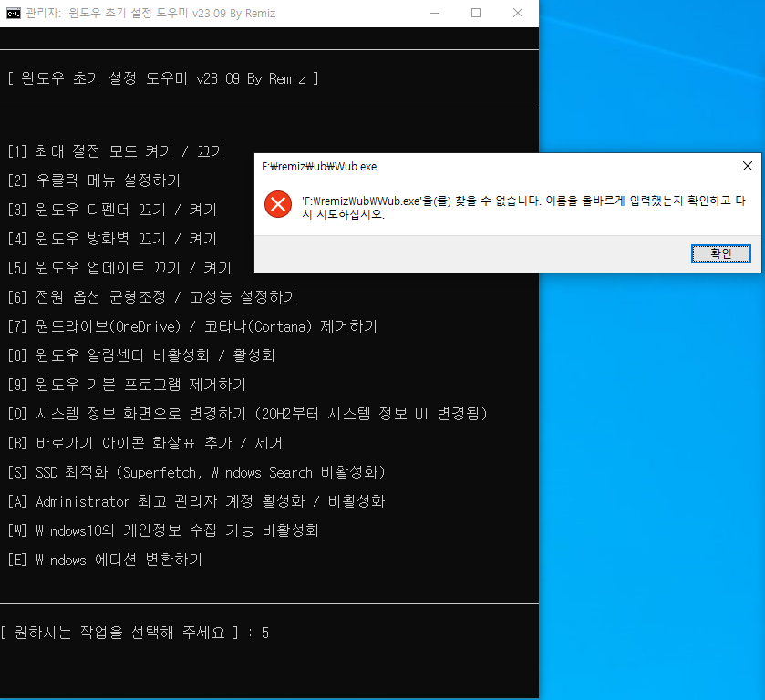The image size is (765, 700).
Task: Click menu line [1] 최대 절전 모드
Action: point(116,151)
